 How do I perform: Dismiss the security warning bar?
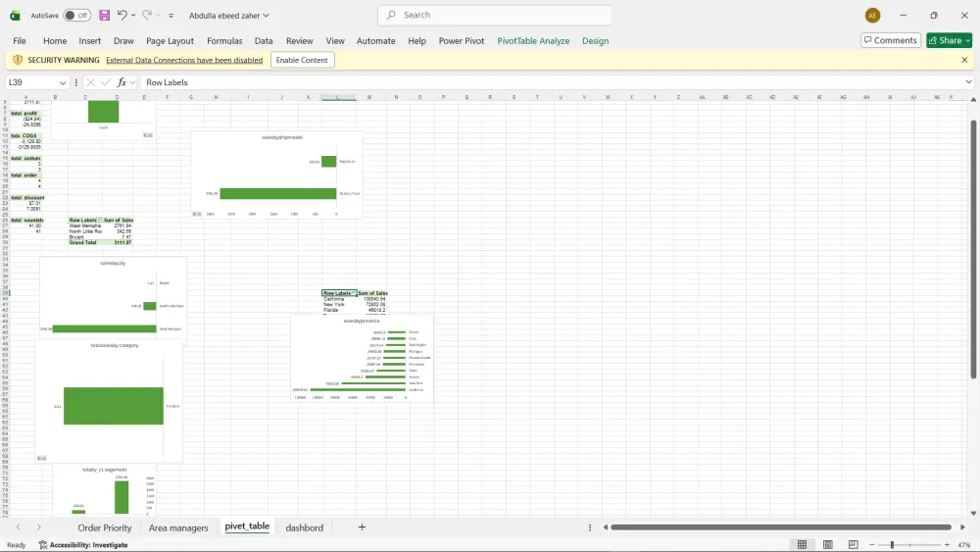964,60
